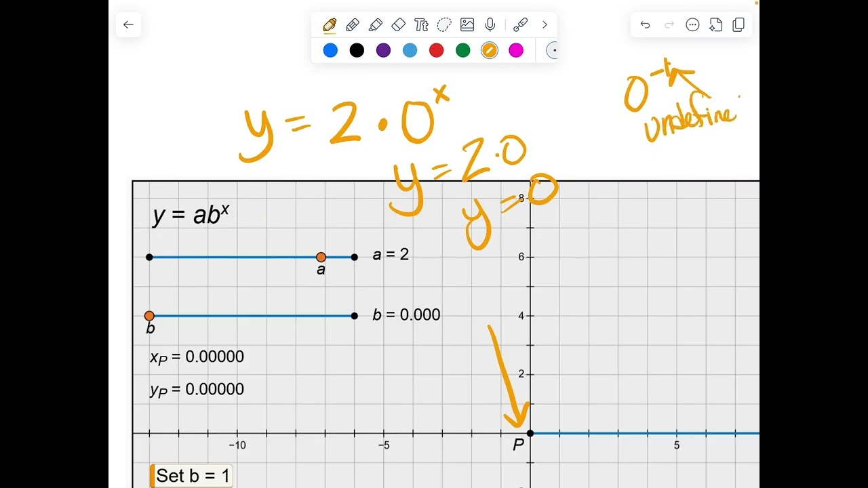
Task: Choose the purple pen color
Action: point(383,50)
